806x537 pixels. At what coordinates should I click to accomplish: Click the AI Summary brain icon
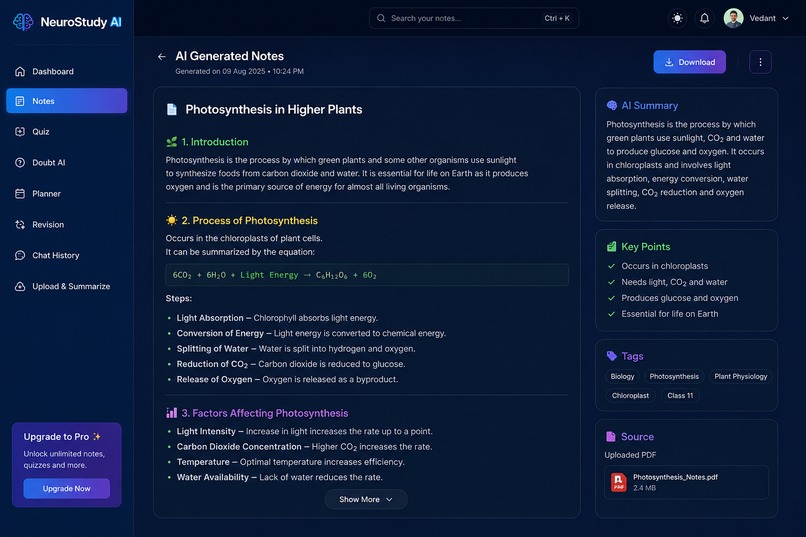[612, 105]
